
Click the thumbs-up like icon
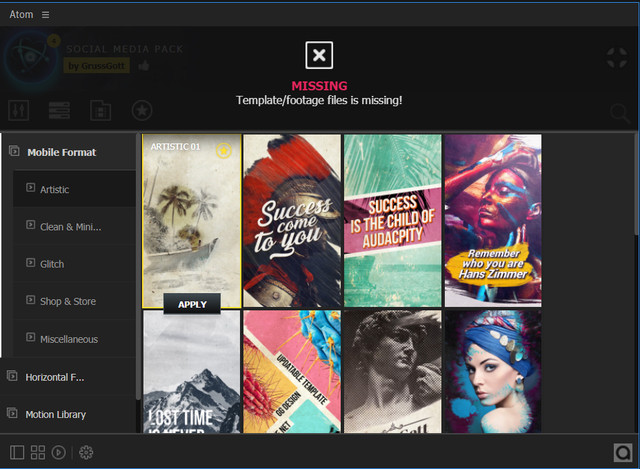pos(144,65)
